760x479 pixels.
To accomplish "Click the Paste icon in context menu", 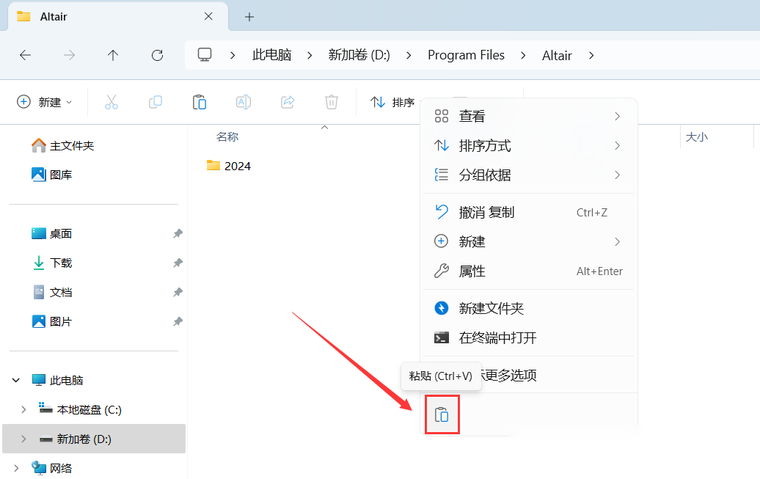I will 442,414.
